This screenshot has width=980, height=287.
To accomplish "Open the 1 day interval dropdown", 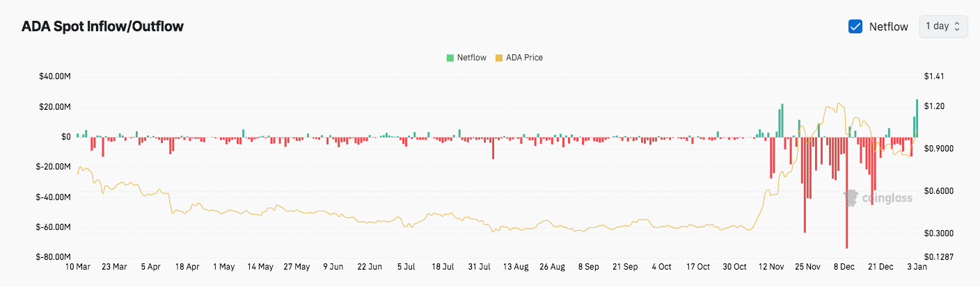I will click(943, 26).
